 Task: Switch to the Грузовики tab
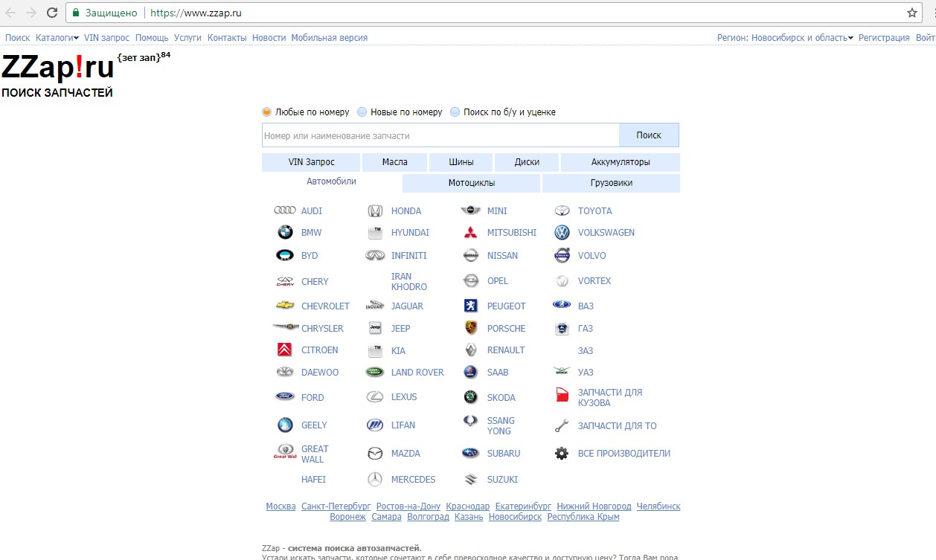coord(611,183)
